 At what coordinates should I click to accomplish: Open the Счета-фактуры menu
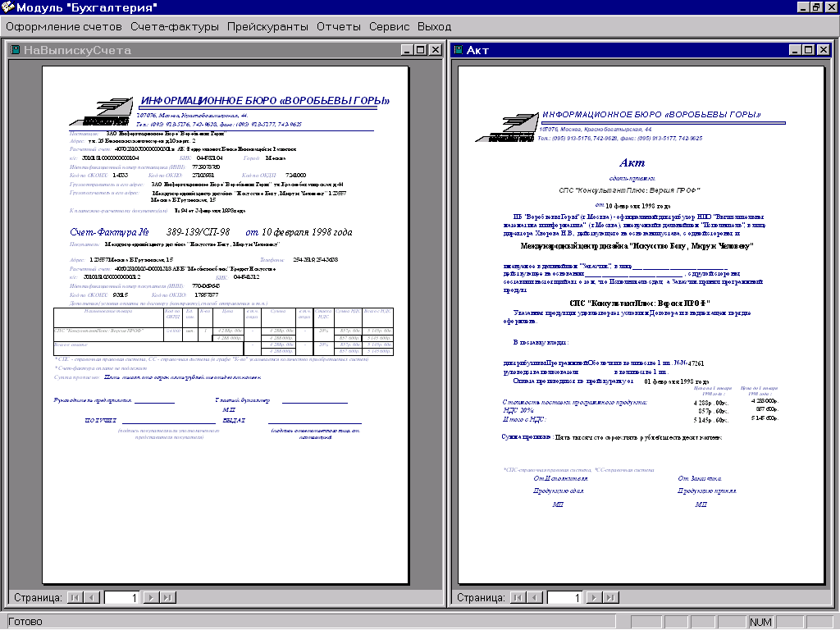point(174,26)
